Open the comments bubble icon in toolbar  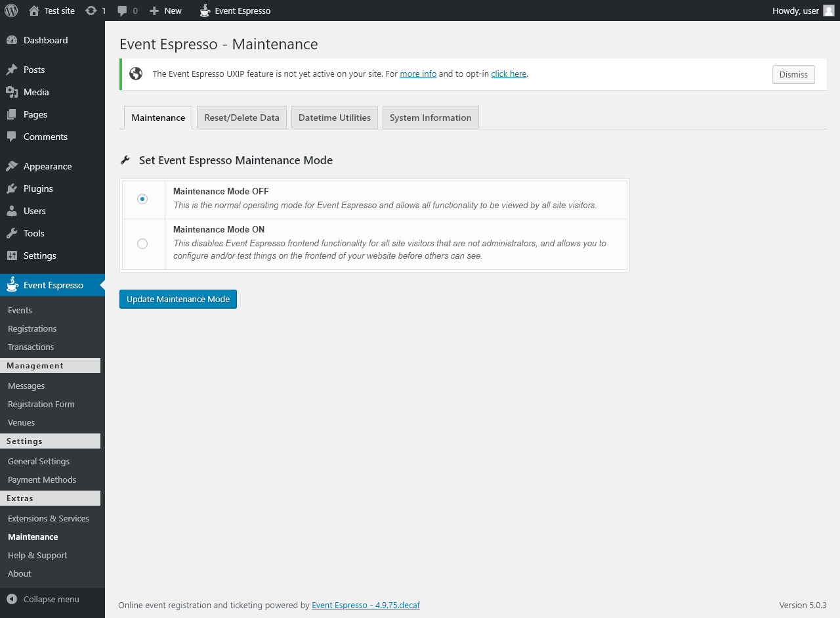tap(122, 11)
